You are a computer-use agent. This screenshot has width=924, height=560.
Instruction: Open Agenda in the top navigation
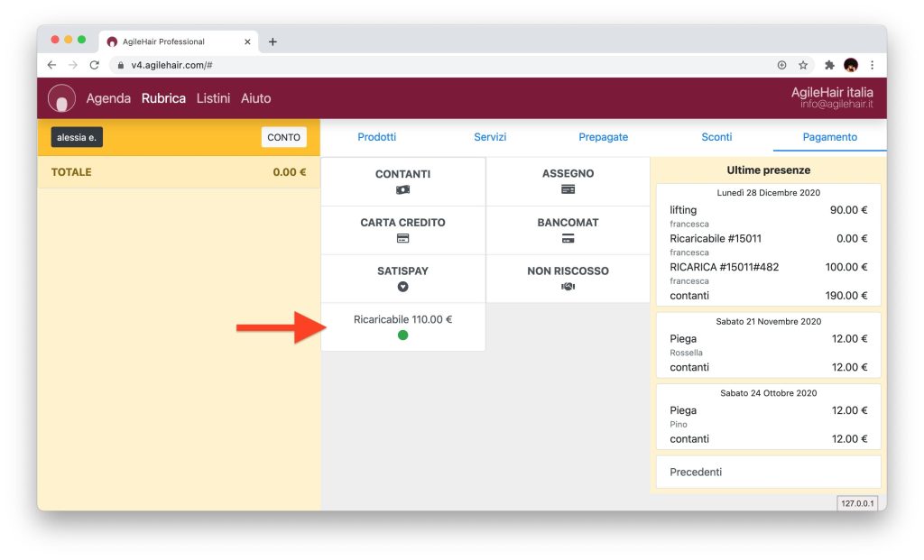[108, 98]
